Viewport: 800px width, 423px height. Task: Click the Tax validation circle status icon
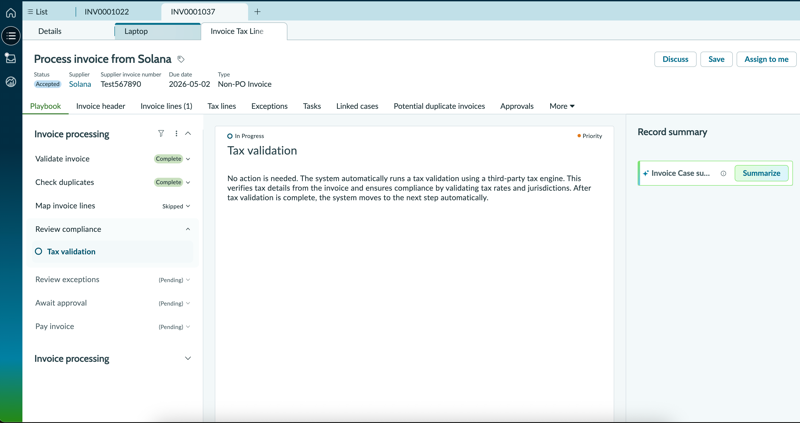[x=38, y=252]
